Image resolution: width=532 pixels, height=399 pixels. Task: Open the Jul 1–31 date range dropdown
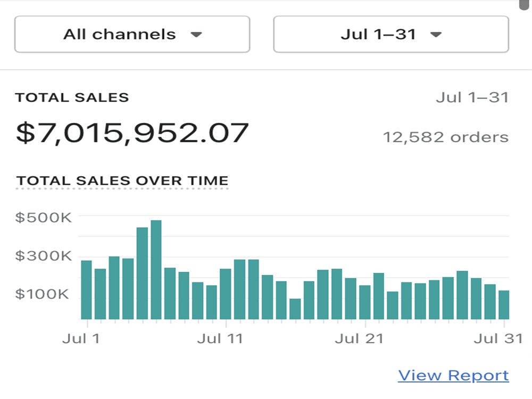click(x=391, y=34)
